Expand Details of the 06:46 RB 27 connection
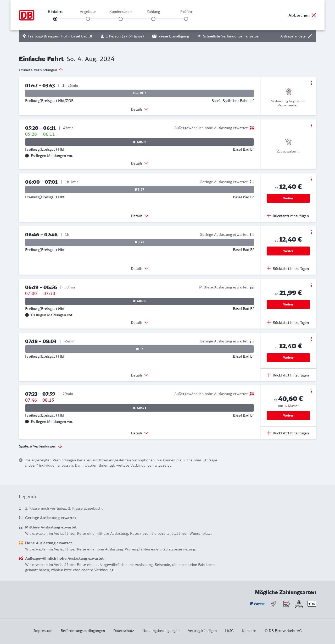335x644 pixels. (139, 269)
